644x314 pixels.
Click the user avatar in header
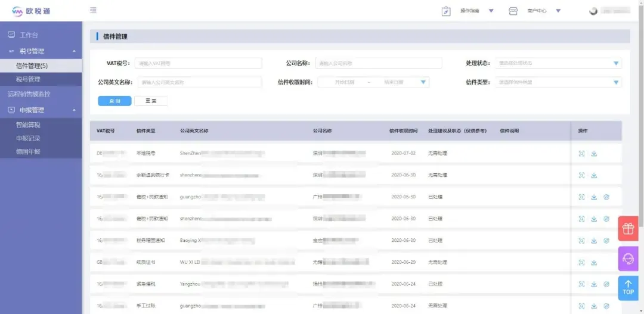point(593,11)
